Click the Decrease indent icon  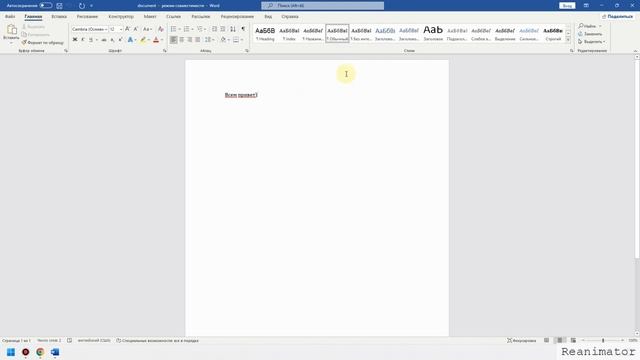click(x=214, y=29)
